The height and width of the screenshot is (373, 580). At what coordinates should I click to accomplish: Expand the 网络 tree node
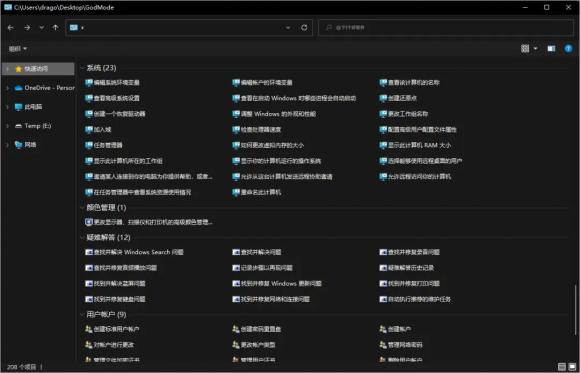pyautogui.click(x=8, y=145)
